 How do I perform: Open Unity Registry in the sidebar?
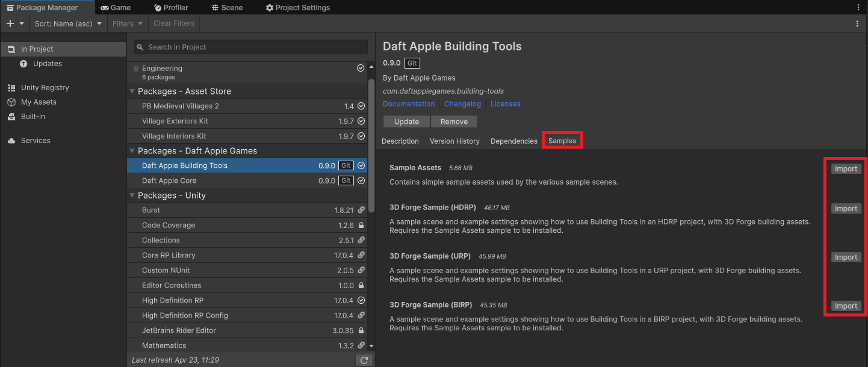(x=63, y=87)
